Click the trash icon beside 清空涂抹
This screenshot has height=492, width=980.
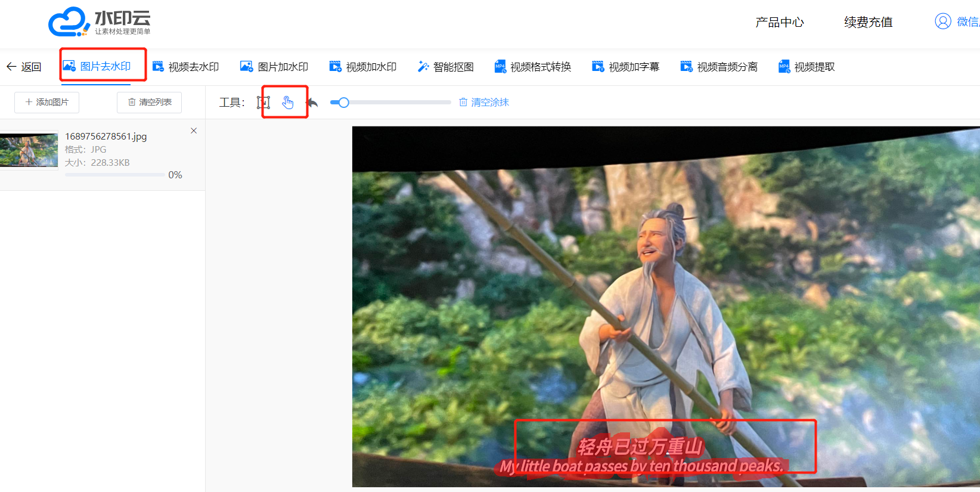463,103
